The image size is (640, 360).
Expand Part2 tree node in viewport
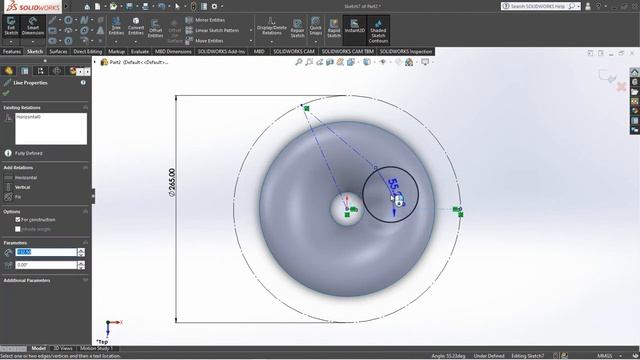pyautogui.click(x=95, y=62)
